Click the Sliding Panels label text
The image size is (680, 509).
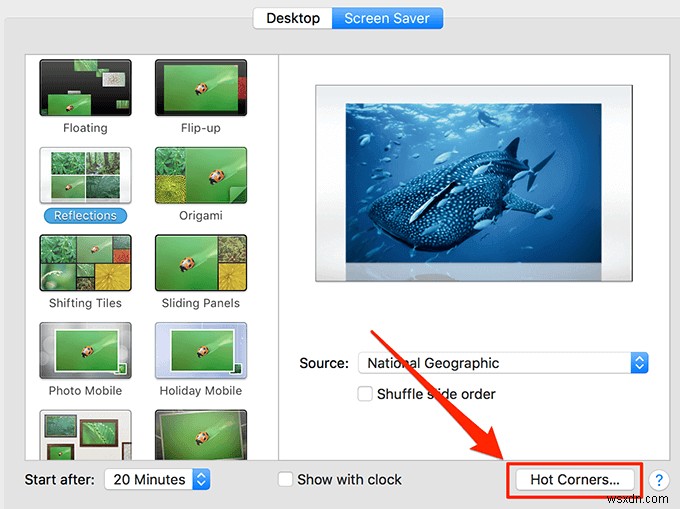pyautogui.click(x=201, y=303)
